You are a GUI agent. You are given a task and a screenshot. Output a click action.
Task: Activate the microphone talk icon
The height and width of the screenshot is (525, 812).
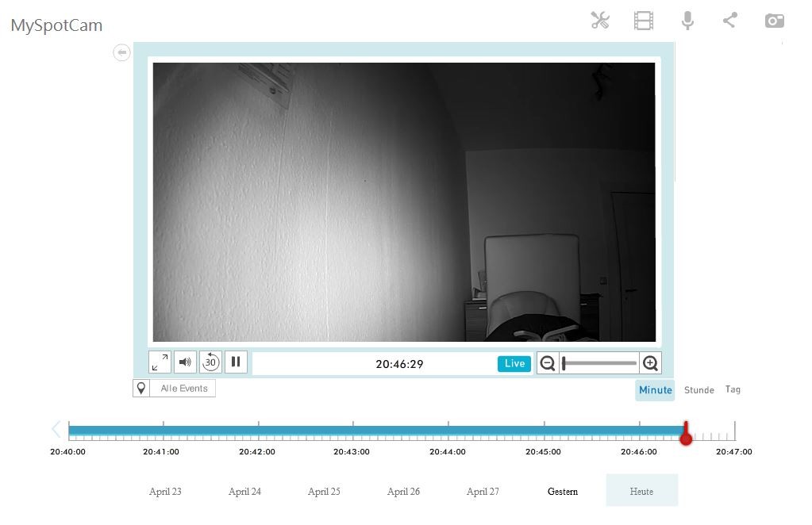[x=687, y=21]
